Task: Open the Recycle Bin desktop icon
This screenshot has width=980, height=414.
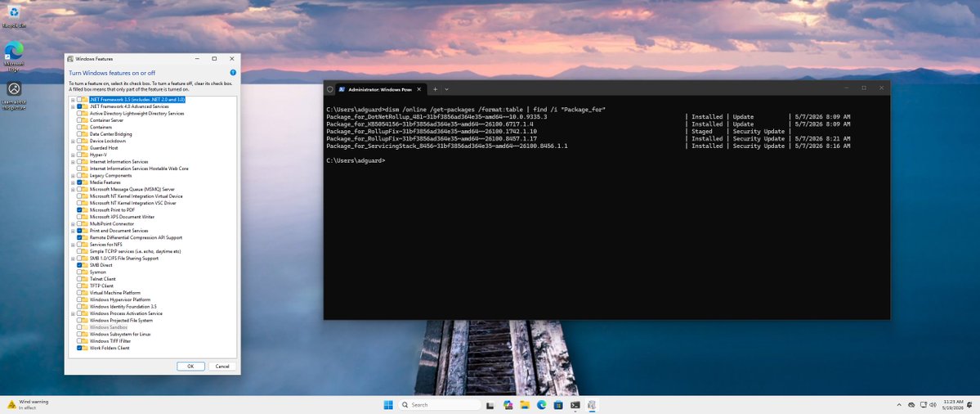Action: [x=13, y=16]
